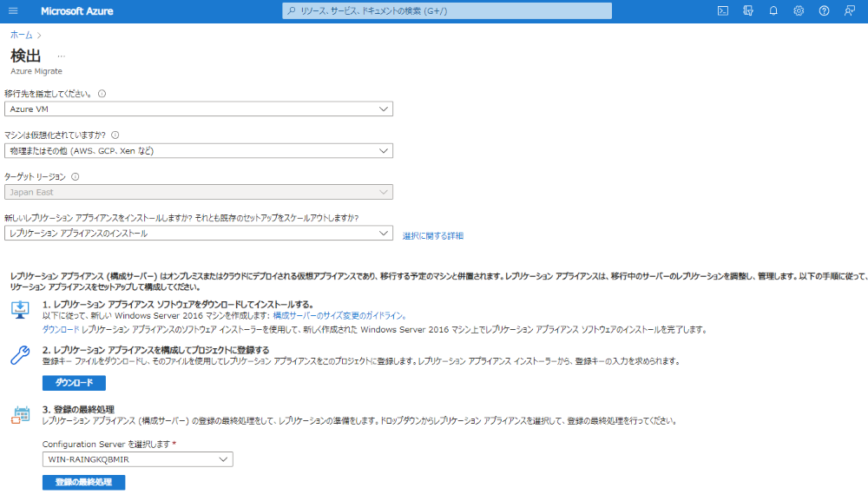Screen dimensions: 868x501
Task: Open the notifications bell
Action: coord(773,11)
